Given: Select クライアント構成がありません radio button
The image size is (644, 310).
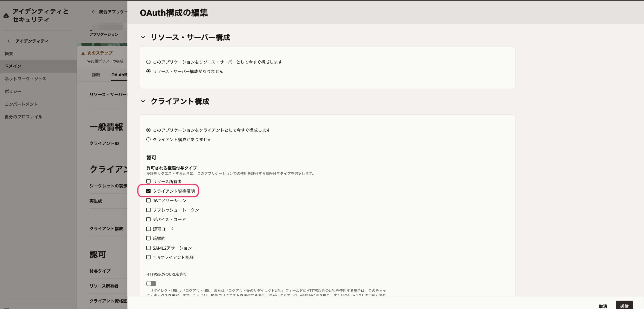Looking at the screenshot, I should pos(149,139).
